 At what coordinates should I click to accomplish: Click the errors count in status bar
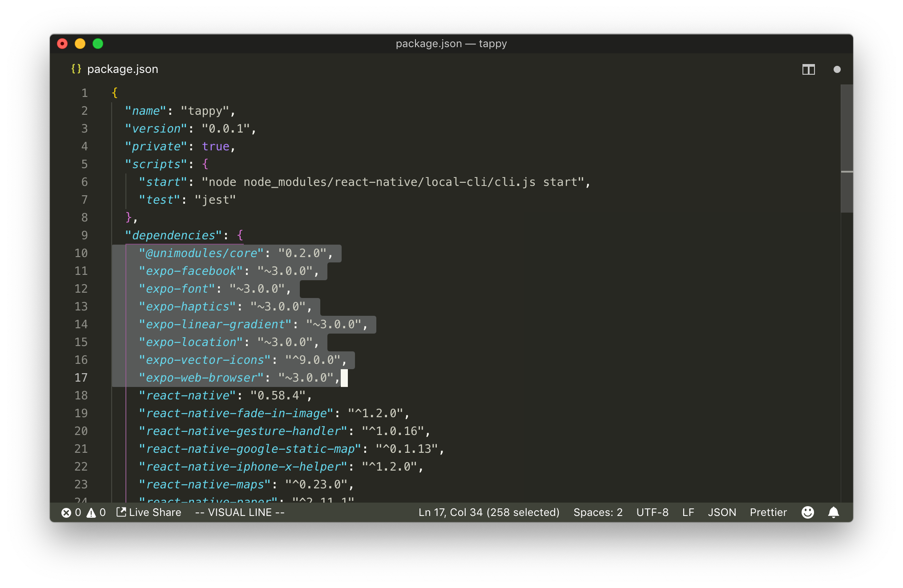[72, 512]
